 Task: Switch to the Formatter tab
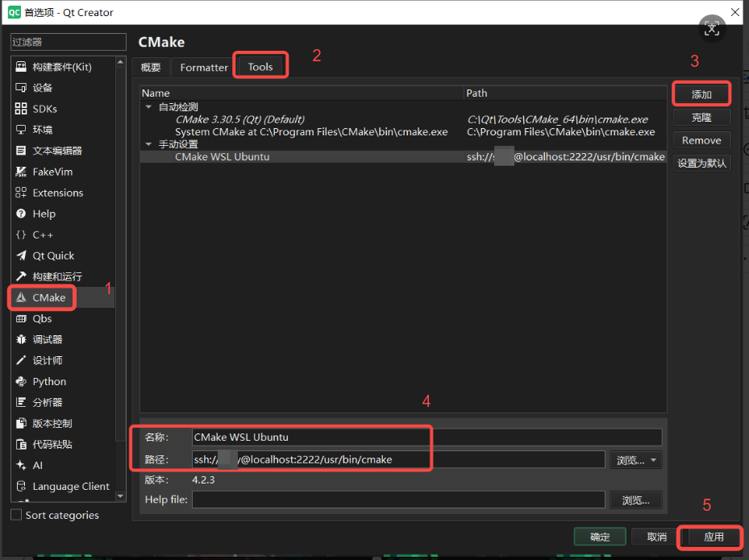(204, 68)
